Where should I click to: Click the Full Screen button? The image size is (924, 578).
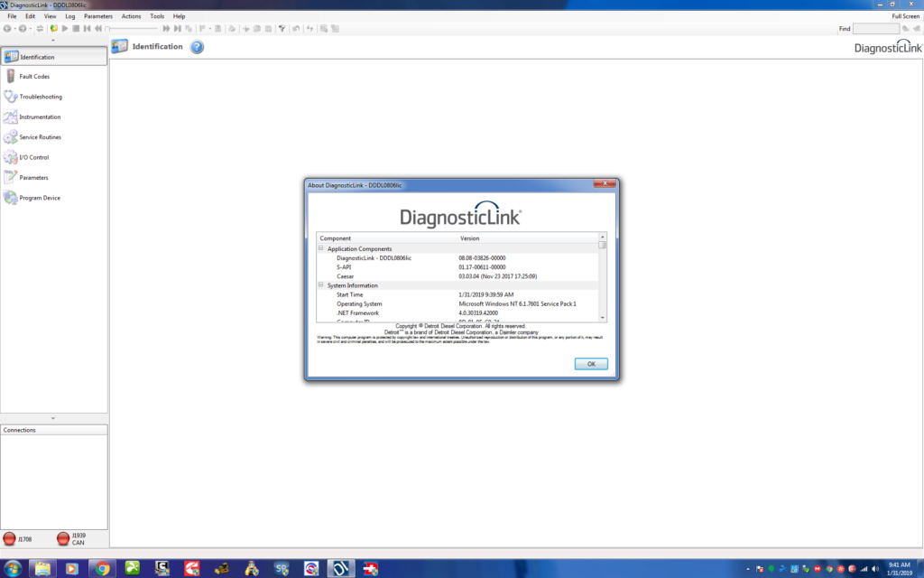coord(905,16)
